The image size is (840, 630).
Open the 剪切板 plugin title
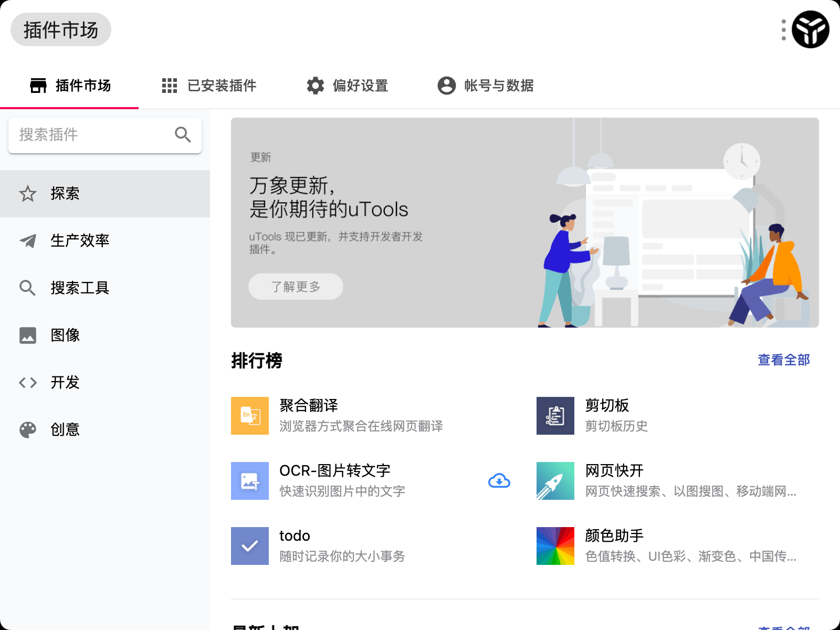[x=607, y=405]
